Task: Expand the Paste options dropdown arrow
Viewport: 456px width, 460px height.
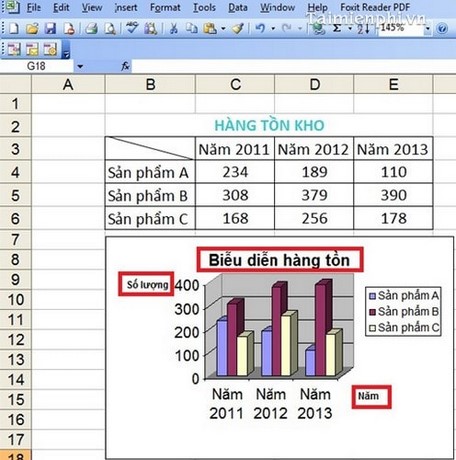Action: point(223,29)
